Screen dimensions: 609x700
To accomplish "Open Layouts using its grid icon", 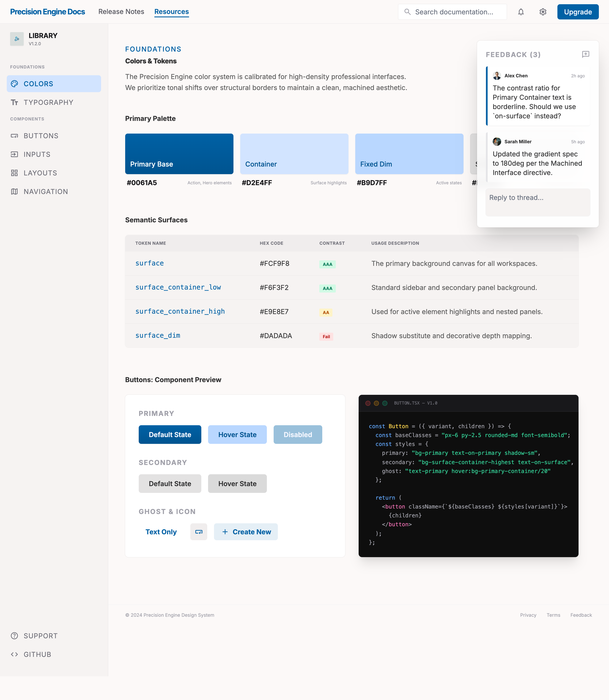I will tap(15, 173).
